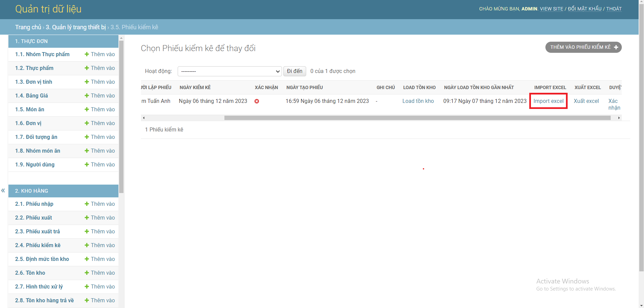The height and width of the screenshot is (308, 644).
Task: Click the green plus beside 1.1 Nhóm Thực phẩm
Action: tap(86, 54)
